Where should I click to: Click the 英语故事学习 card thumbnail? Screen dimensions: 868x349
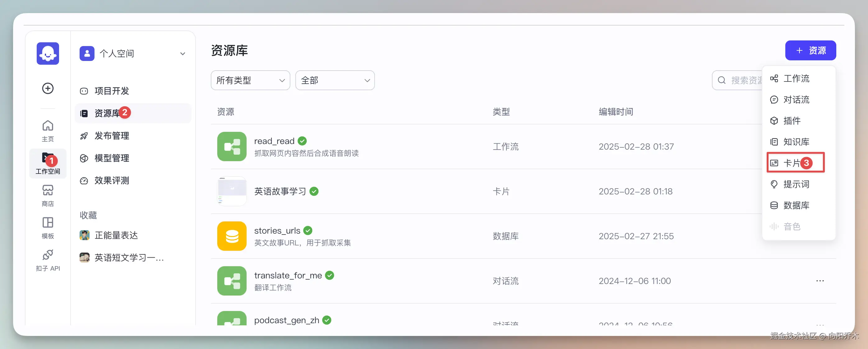tap(232, 191)
